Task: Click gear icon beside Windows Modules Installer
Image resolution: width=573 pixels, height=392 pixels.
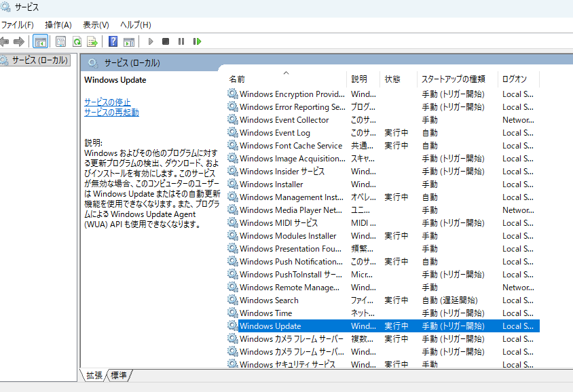Action: 232,235
